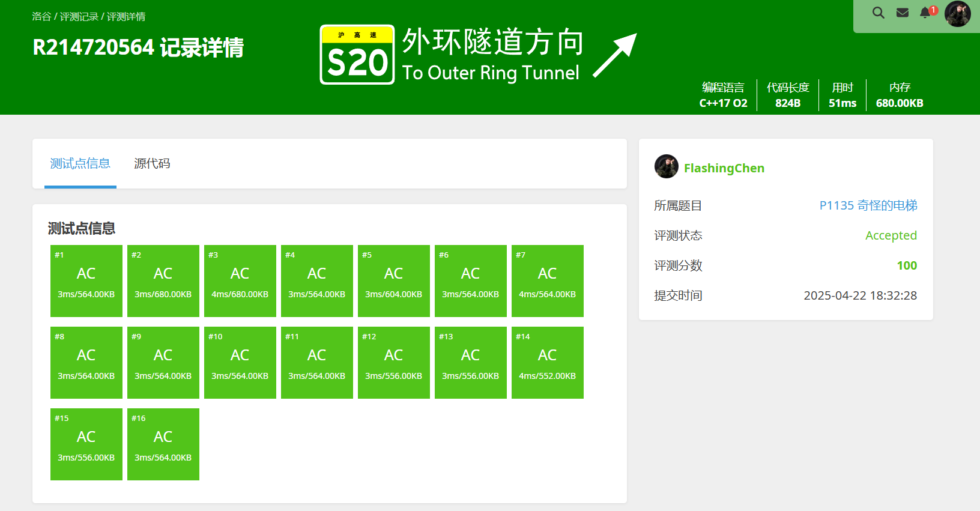The image size is (980, 511).
Task: Click the 用时 header label
Action: (842, 88)
